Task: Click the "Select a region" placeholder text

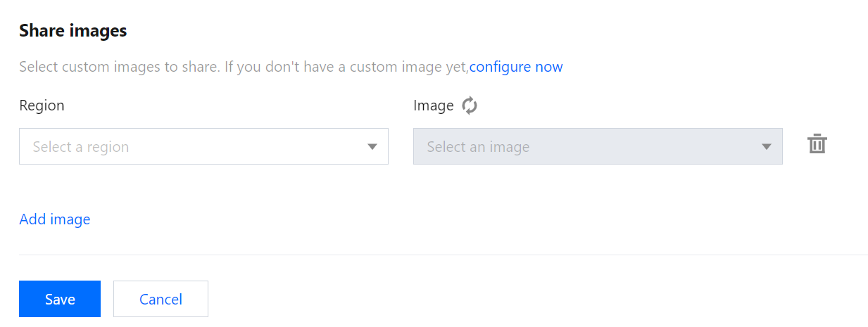Action: click(x=81, y=147)
